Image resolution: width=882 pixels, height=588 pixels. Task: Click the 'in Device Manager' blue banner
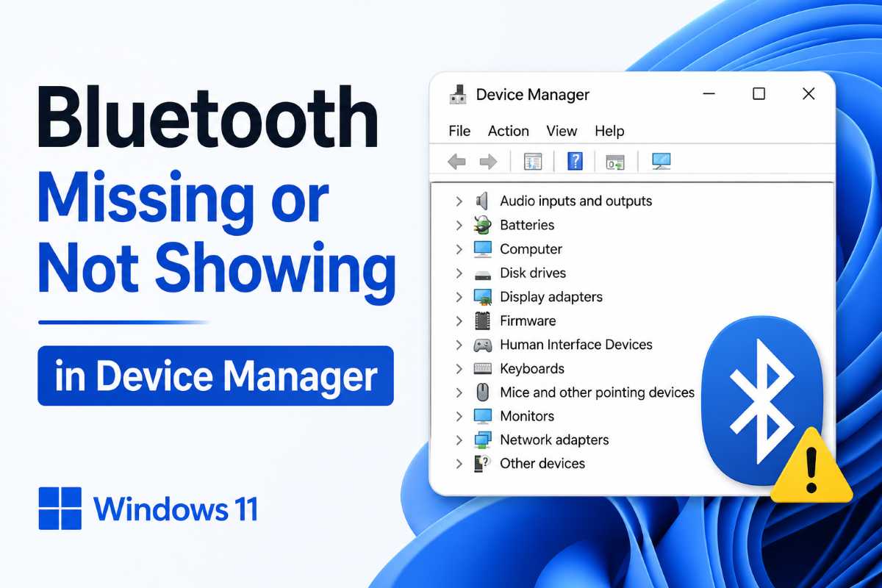coord(215,376)
